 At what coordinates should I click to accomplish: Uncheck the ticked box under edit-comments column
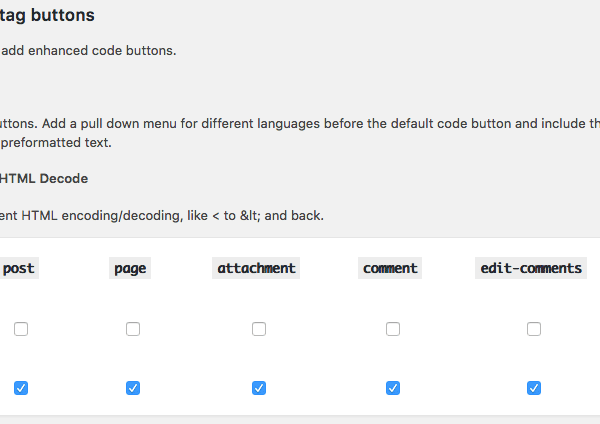tap(534, 388)
